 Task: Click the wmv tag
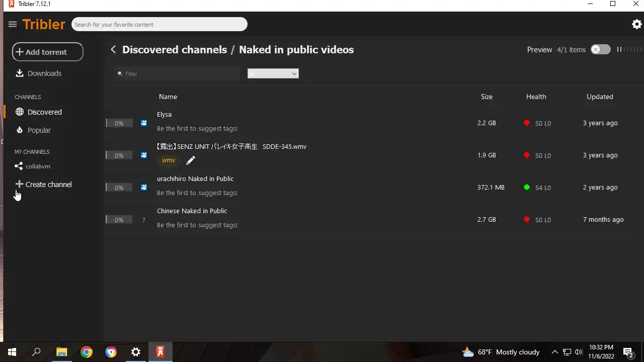(169, 160)
